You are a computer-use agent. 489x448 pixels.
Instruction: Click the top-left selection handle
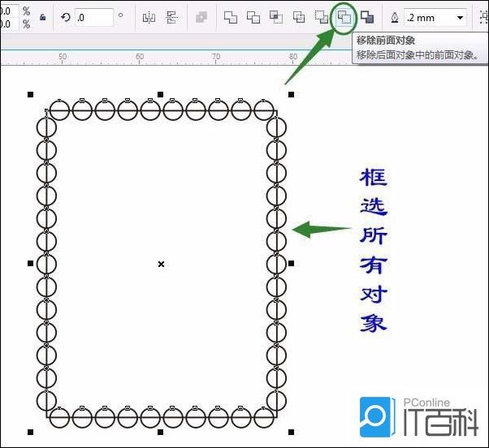[30, 94]
